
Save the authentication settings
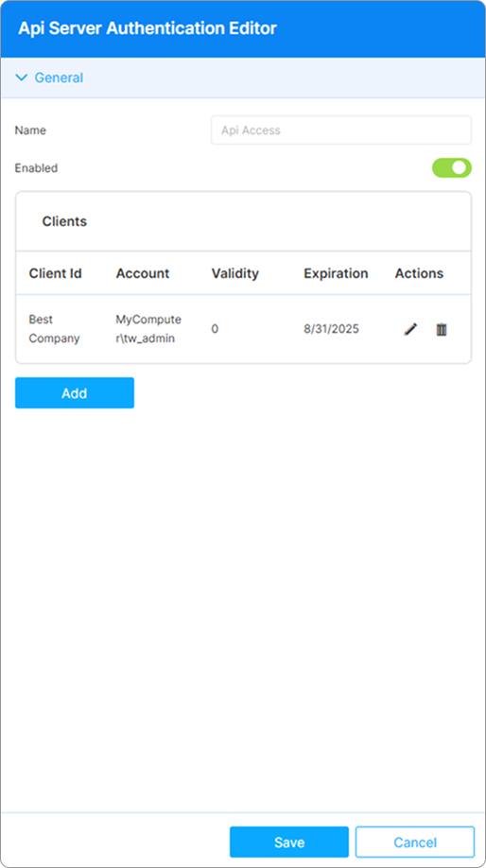(x=289, y=842)
